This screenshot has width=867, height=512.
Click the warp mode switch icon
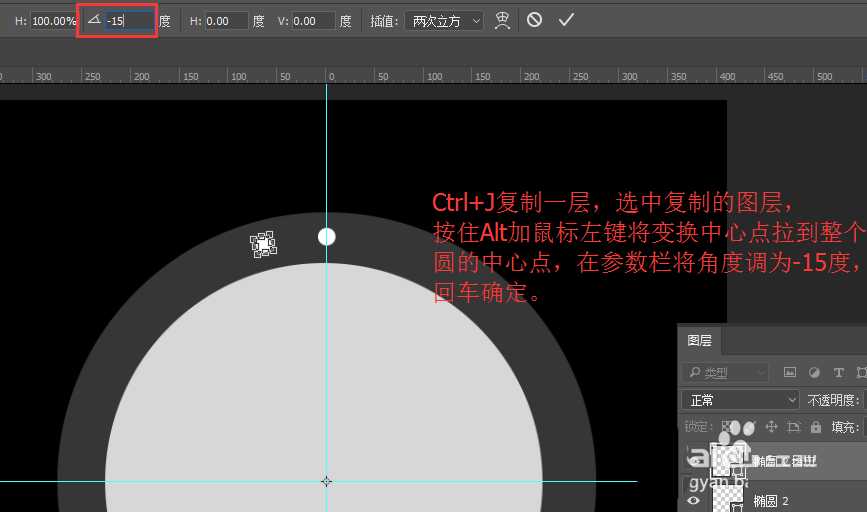(x=503, y=20)
